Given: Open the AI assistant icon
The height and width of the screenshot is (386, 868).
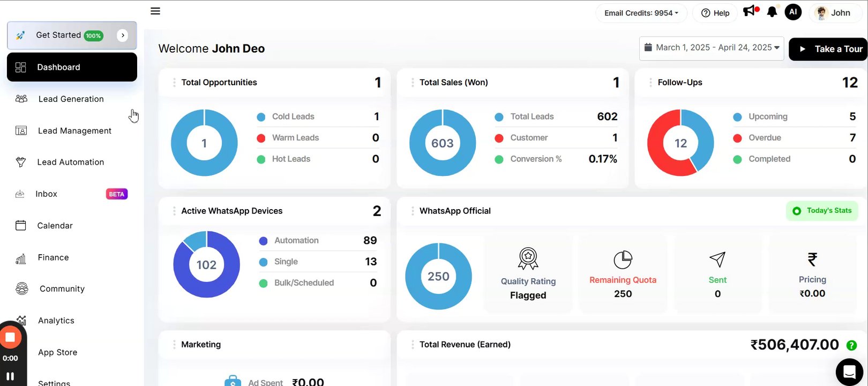Looking at the screenshot, I should coord(793,12).
